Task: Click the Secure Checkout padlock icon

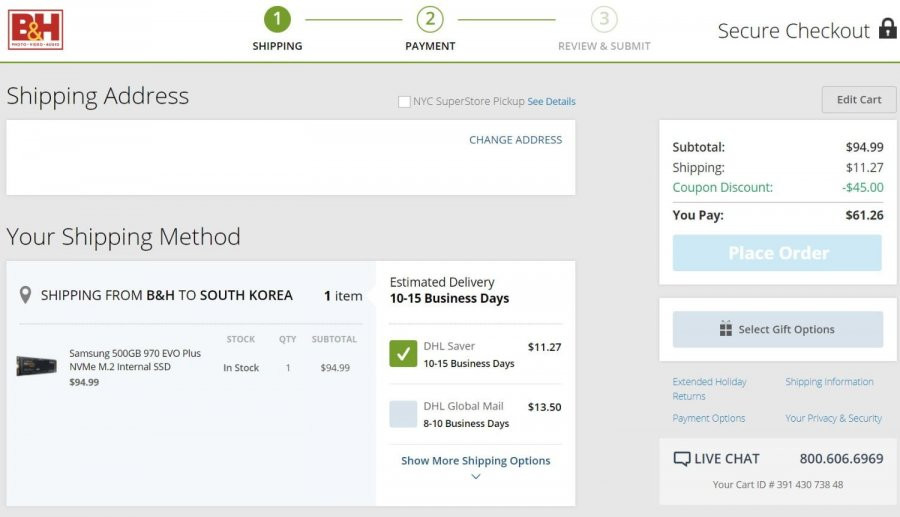Action: click(x=887, y=29)
